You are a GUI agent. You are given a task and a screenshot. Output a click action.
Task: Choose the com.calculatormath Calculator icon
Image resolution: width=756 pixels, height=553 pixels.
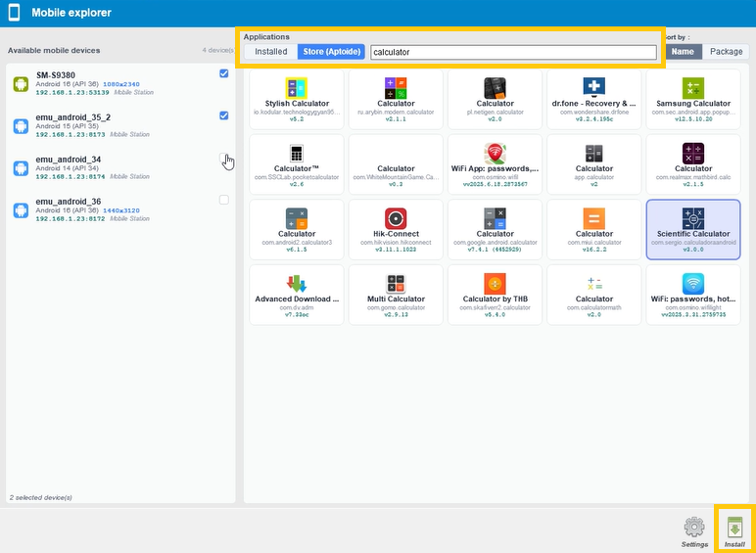(594, 284)
